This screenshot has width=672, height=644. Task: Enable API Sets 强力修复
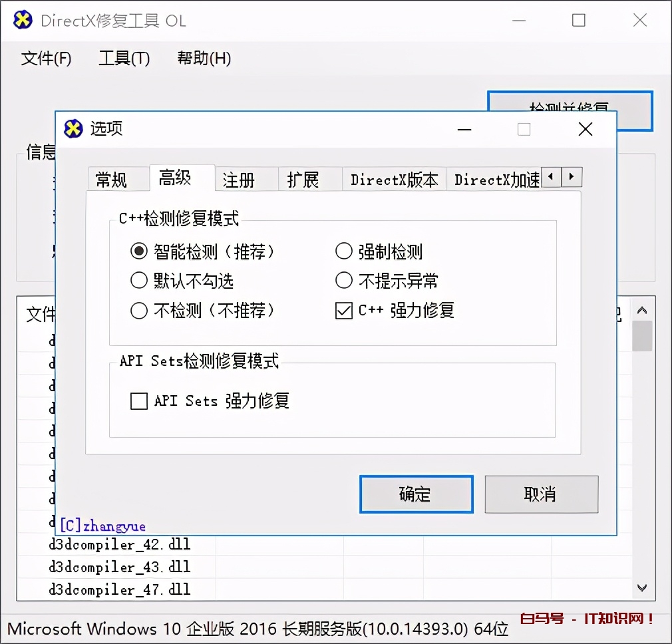138,401
